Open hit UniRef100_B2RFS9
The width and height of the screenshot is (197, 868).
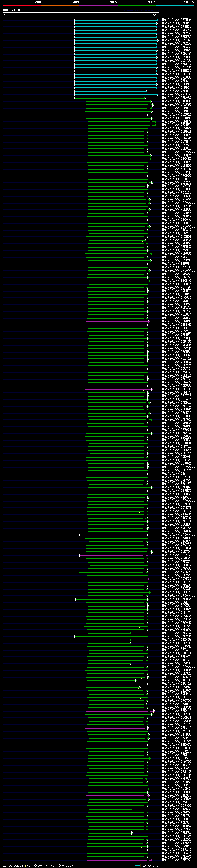pos(177,37)
